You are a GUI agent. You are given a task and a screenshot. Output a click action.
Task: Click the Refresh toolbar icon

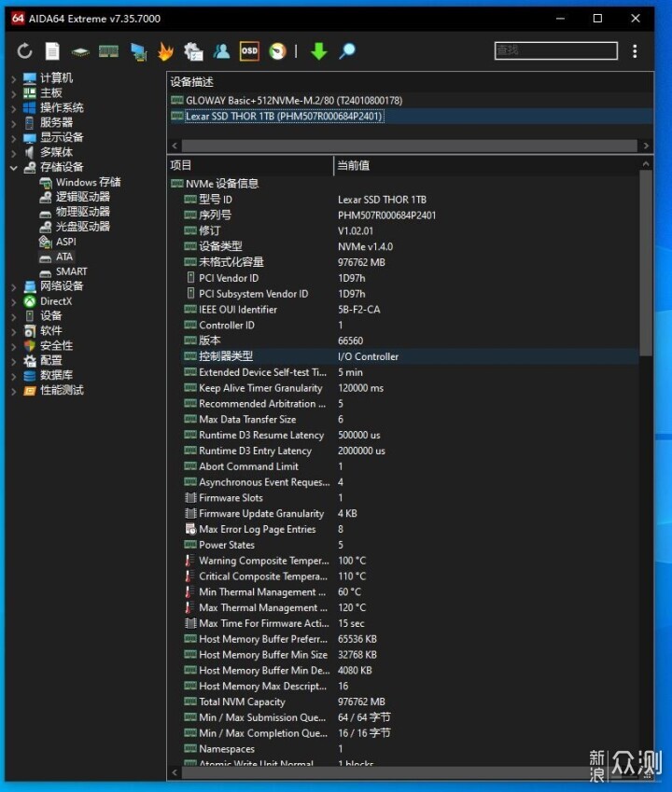click(x=24, y=51)
